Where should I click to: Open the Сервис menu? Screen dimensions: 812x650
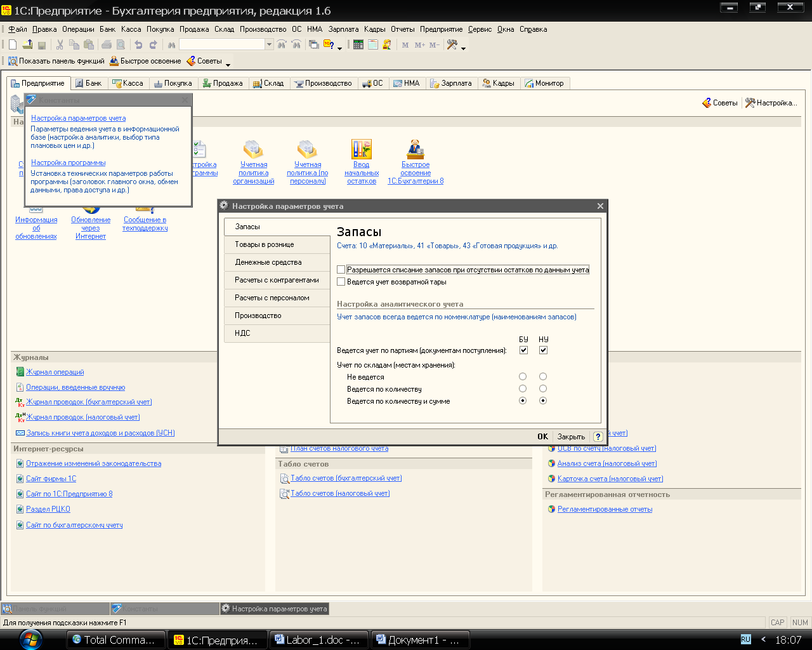pos(480,29)
